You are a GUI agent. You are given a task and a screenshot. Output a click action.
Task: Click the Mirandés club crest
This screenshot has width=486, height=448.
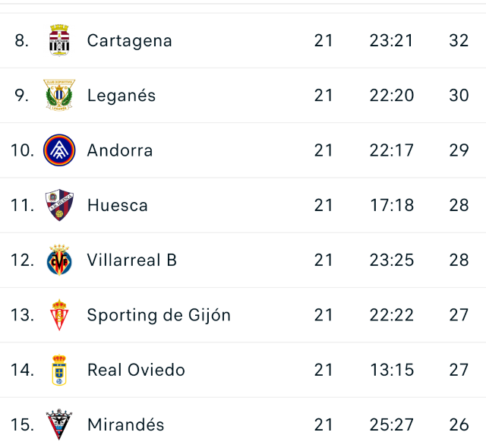point(59,424)
